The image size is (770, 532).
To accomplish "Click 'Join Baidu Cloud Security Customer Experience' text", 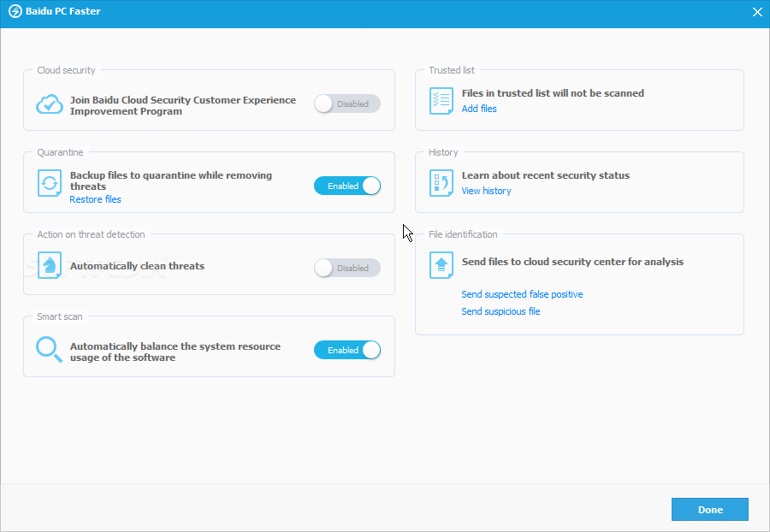I will (183, 99).
